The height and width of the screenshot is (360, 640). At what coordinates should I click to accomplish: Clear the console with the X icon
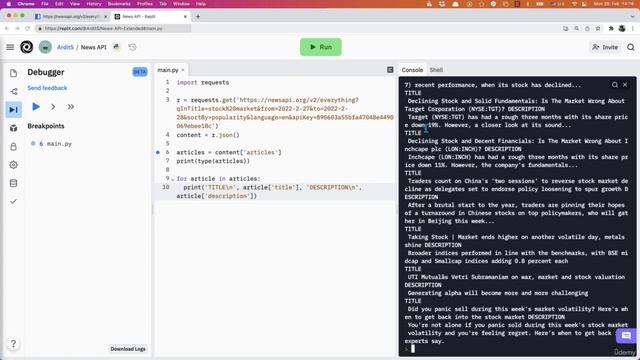(x=625, y=85)
